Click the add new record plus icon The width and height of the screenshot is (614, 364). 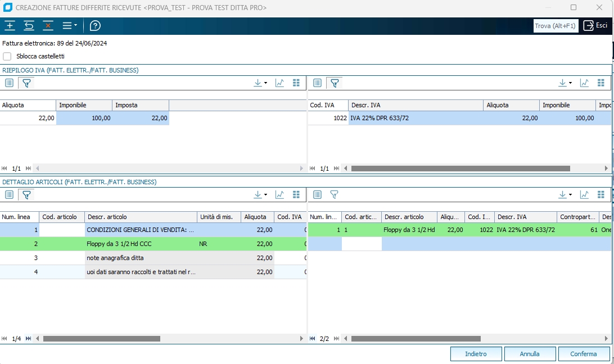click(x=10, y=26)
